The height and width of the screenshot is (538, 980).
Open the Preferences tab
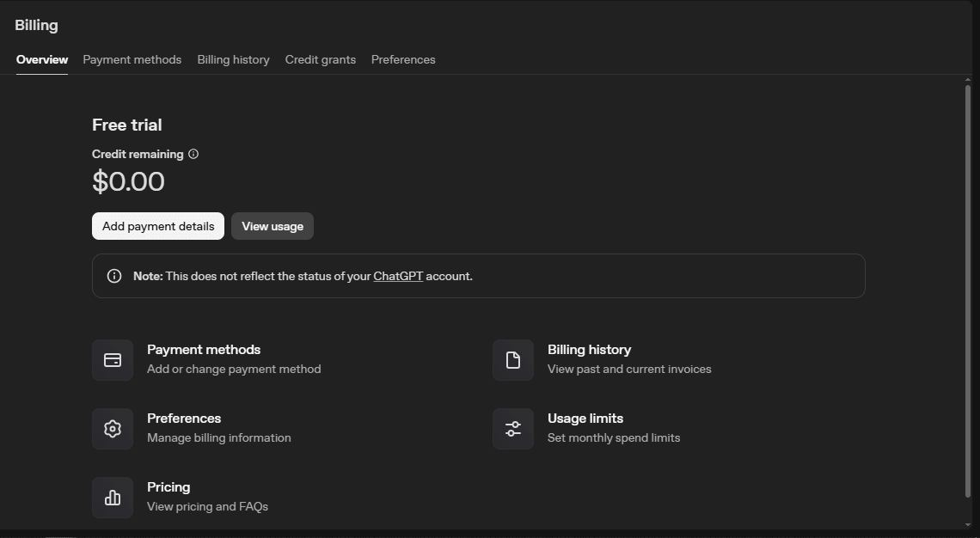pyautogui.click(x=403, y=59)
